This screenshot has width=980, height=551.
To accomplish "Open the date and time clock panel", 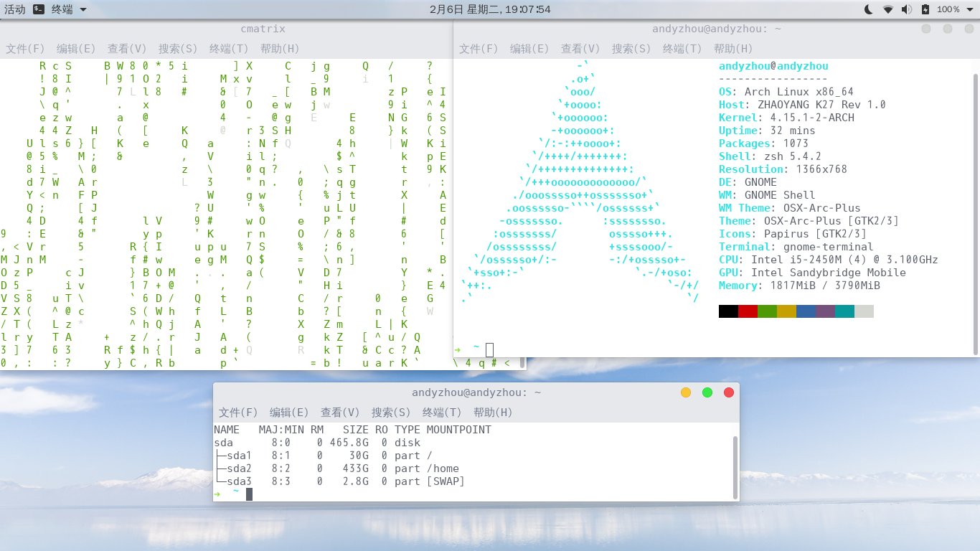I will coord(490,9).
